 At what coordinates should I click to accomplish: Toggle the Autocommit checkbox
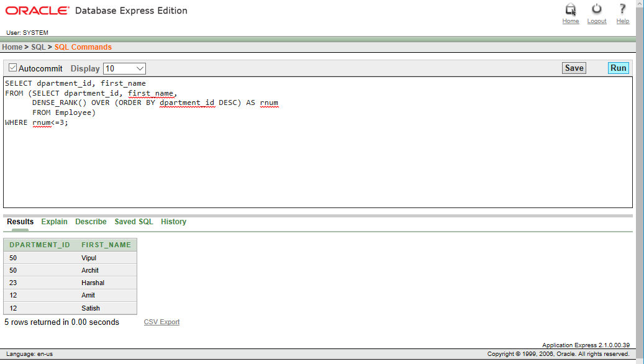click(x=13, y=68)
